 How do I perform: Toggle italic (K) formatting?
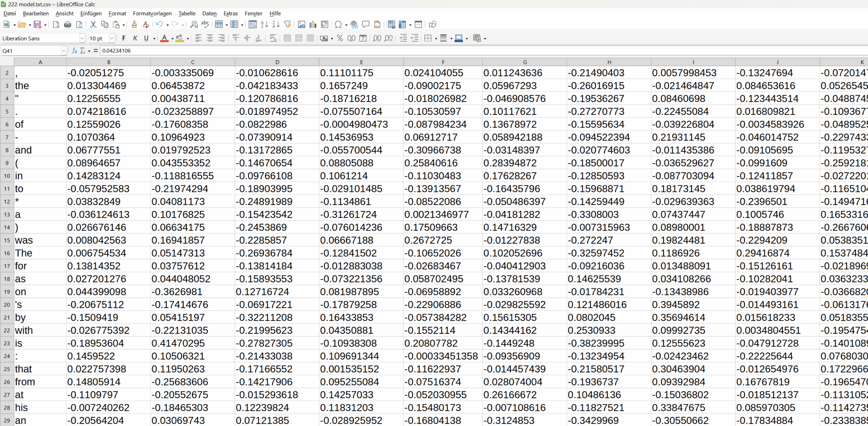point(135,38)
